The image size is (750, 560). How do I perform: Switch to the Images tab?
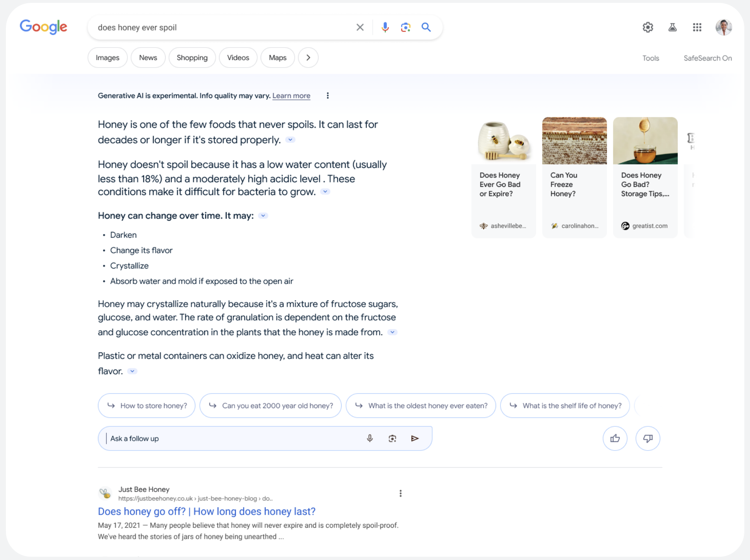pos(107,58)
